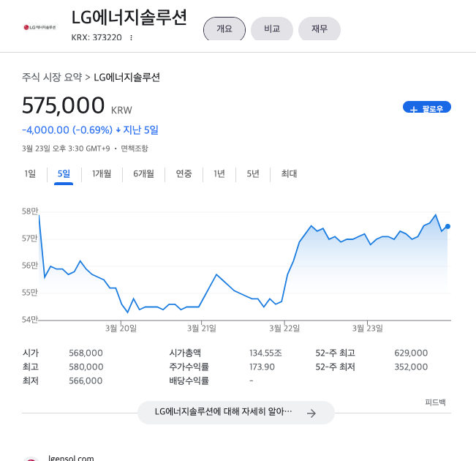
Task: Click the 최고 value 580,000
Action: point(86,367)
